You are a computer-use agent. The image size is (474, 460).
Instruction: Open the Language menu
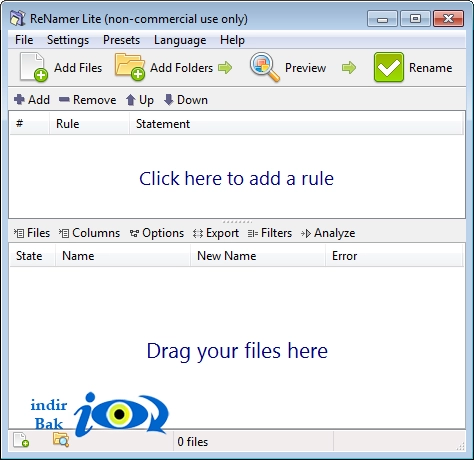180,40
